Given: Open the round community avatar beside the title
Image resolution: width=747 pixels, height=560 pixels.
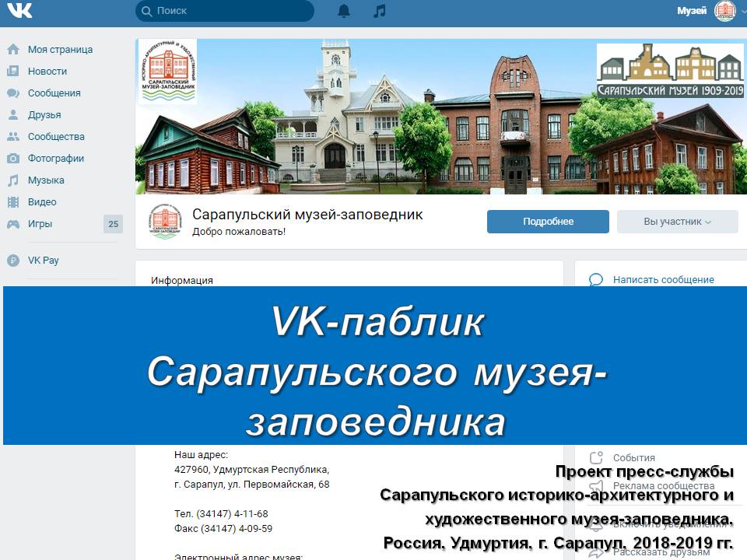Looking at the screenshot, I should pos(165,222).
